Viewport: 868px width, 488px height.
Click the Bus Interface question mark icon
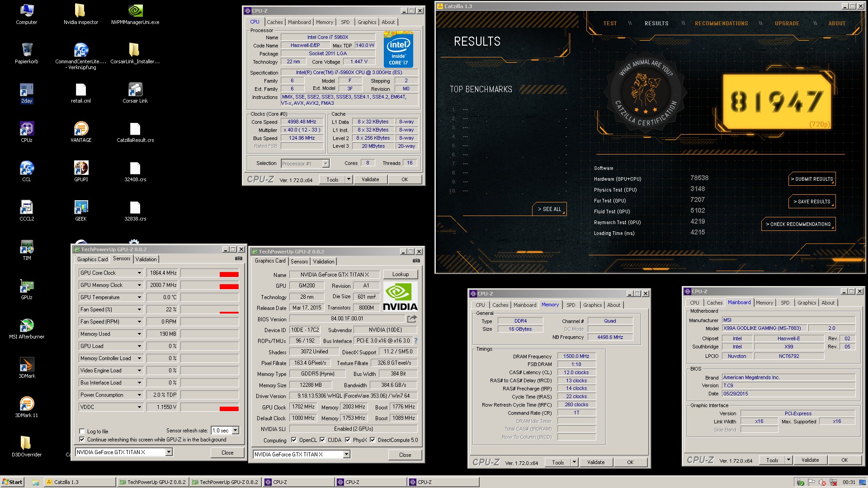pyautogui.click(x=415, y=341)
